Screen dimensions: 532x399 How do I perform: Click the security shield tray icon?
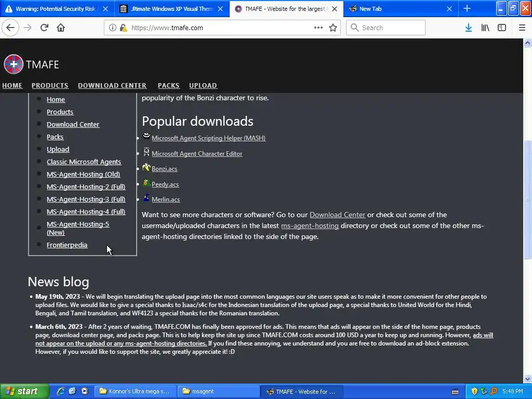(x=474, y=391)
